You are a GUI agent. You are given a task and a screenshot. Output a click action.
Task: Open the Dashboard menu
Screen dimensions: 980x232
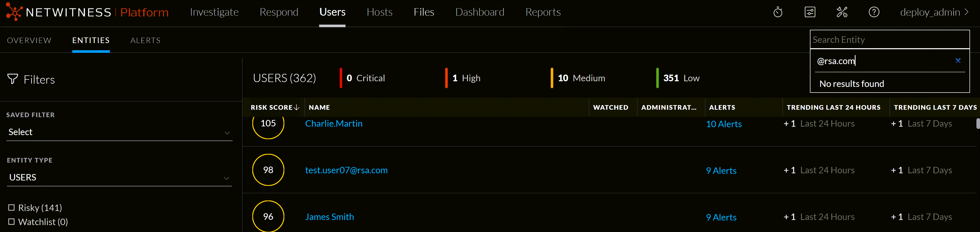coord(480,12)
